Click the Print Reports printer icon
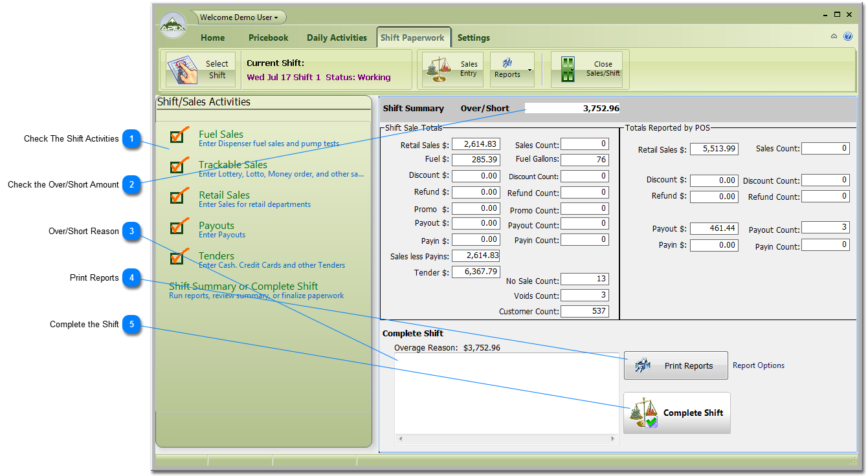The height and width of the screenshot is (476, 868). pyautogui.click(x=642, y=365)
